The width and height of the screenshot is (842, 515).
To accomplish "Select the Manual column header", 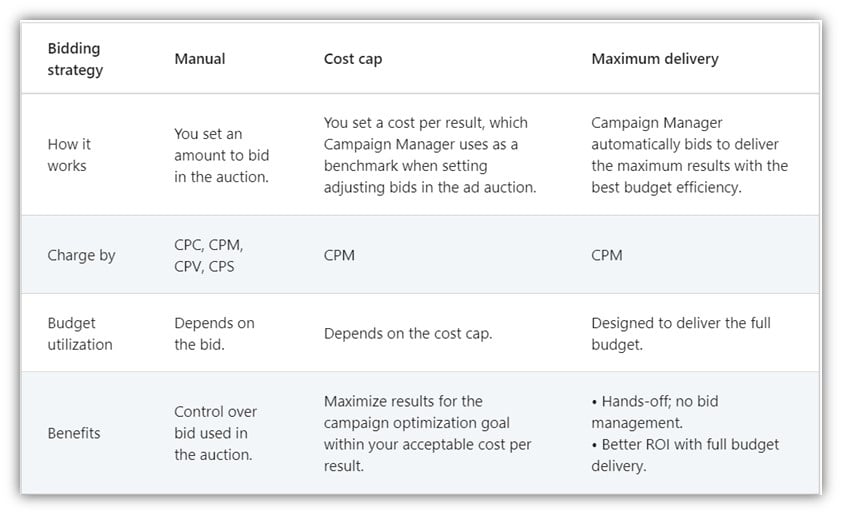I will [x=199, y=59].
